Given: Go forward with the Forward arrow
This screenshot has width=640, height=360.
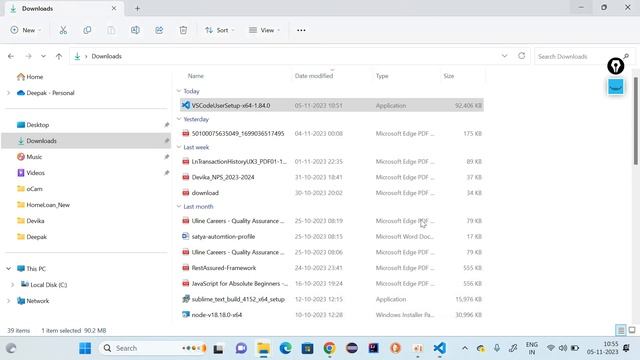Looking at the screenshot, I should coord(28,56).
